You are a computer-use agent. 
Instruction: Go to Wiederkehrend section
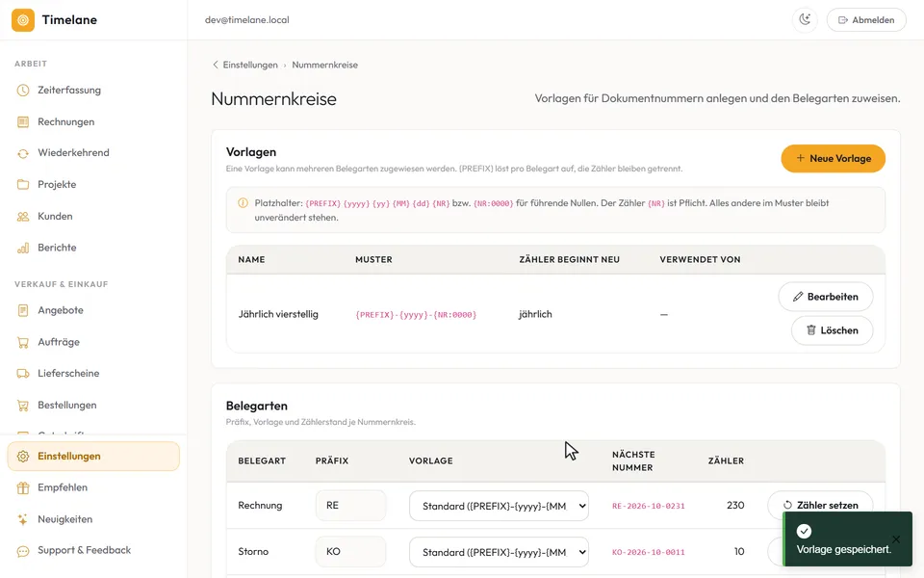(73, 153)
